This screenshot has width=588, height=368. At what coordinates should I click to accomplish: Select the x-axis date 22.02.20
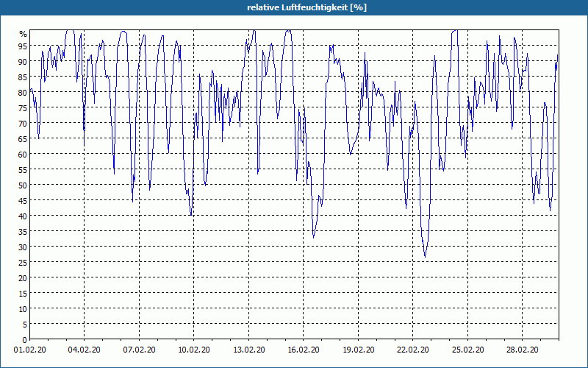[413, 350]
